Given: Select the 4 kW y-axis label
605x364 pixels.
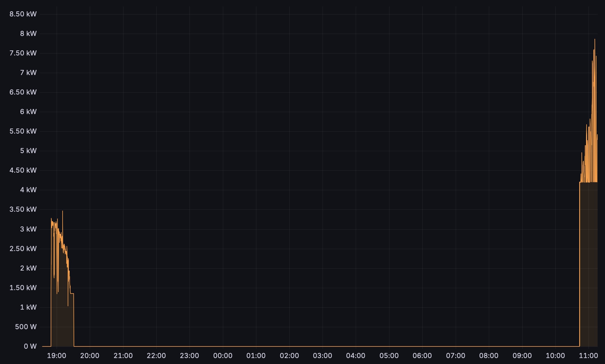Looking at the screenshot, I should point(28,190).
